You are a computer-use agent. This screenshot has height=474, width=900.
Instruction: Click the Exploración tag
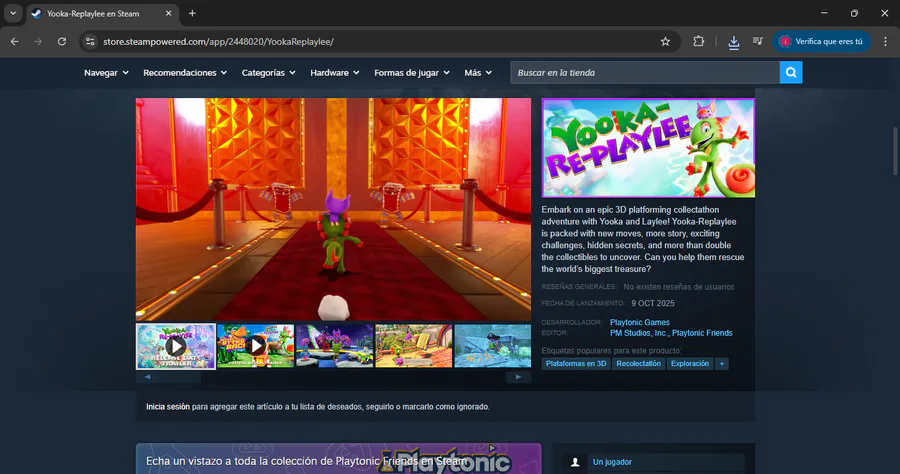point(689,364)
